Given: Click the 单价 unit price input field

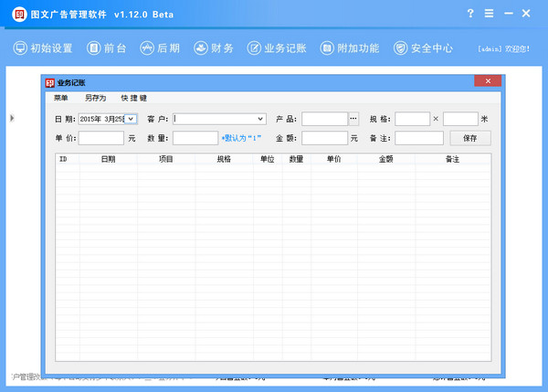Looking at the screenshot, I should (x=101, y=138).
